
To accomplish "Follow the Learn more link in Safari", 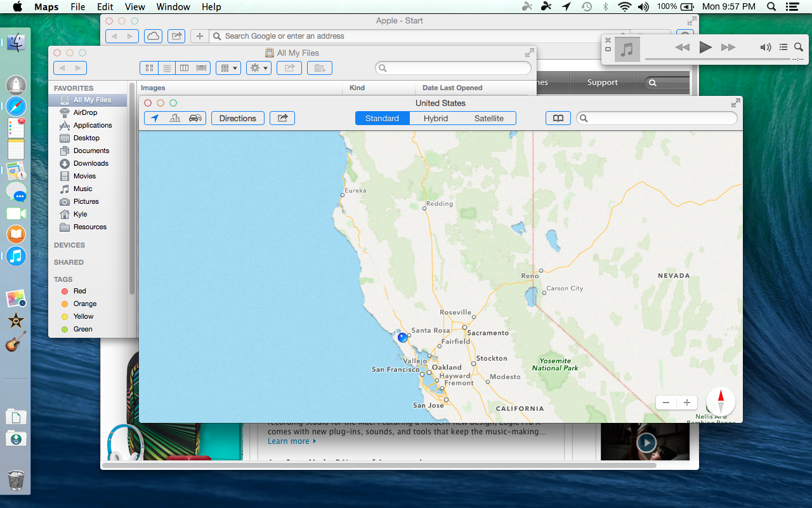I will (292, 441).
